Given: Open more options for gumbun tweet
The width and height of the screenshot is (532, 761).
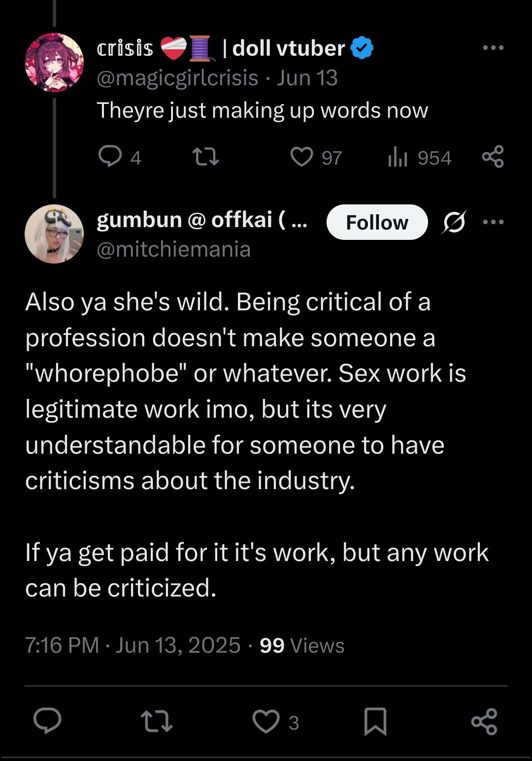Looking at the screenshot, I should pyautogui.click(x=493, y=222).
